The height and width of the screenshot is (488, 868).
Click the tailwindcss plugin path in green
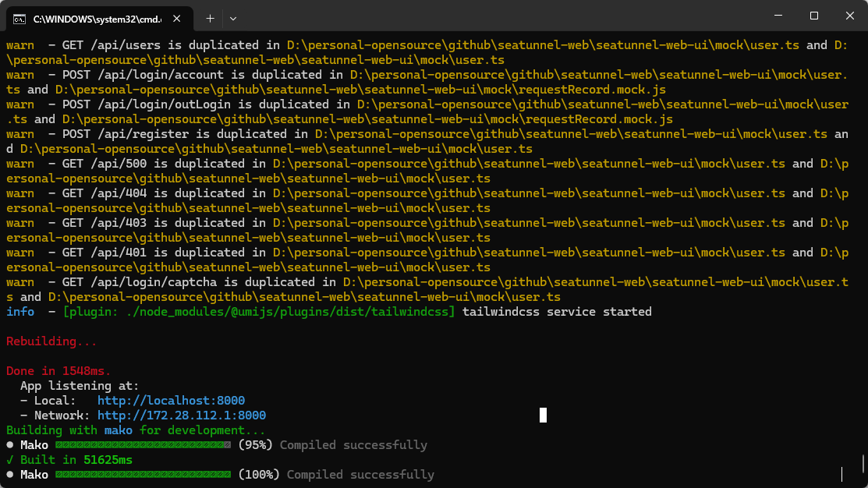click(259, 312)
